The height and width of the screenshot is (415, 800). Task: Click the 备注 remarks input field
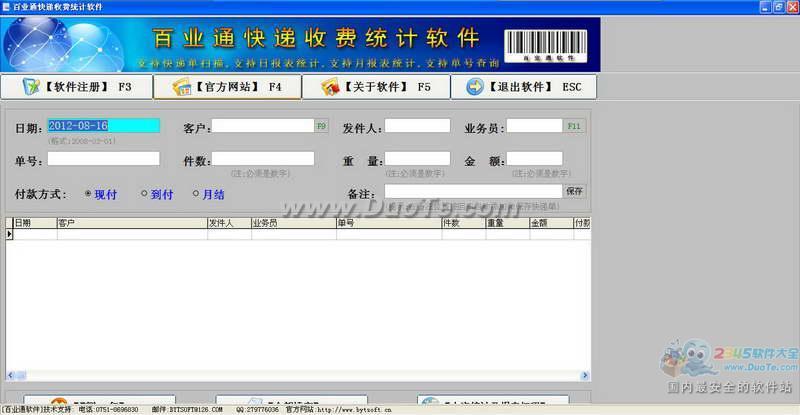[473, 191]
